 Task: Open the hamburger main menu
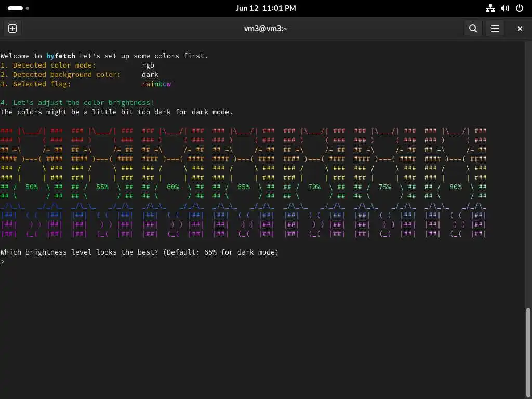[x=495, y=29]
